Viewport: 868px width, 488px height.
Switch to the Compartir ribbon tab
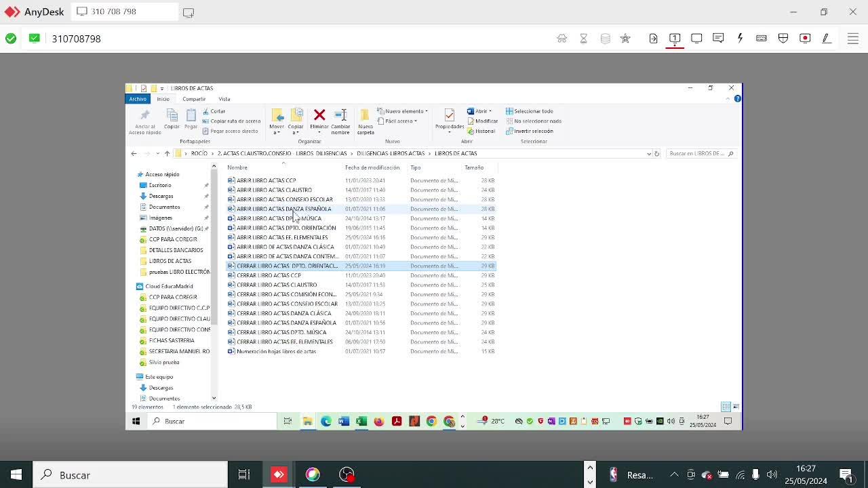click(194, 99)
